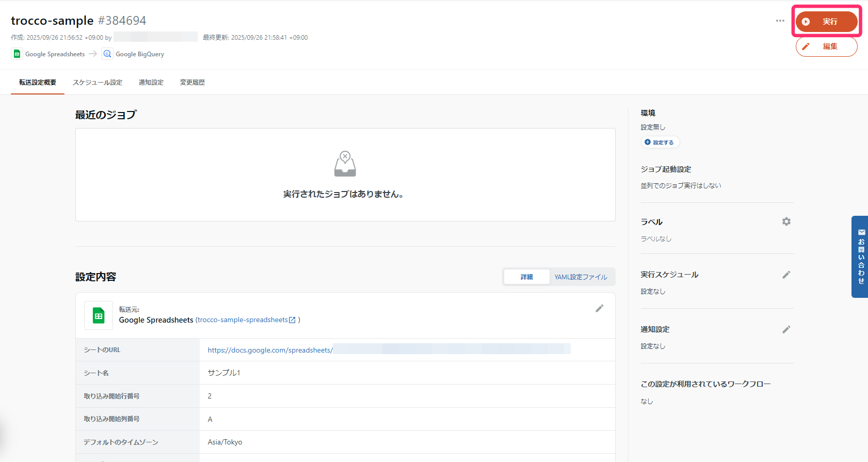The height and width of the screenshot is (462, 868).
Task: Open the 通知設定 tab
Action: pos(151,83)
